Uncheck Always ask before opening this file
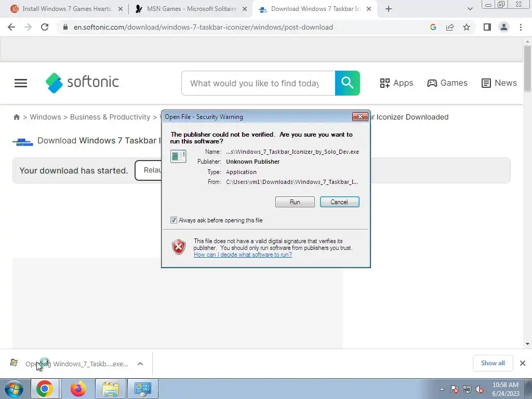This screenshot has width=532, height=399. 174,220
